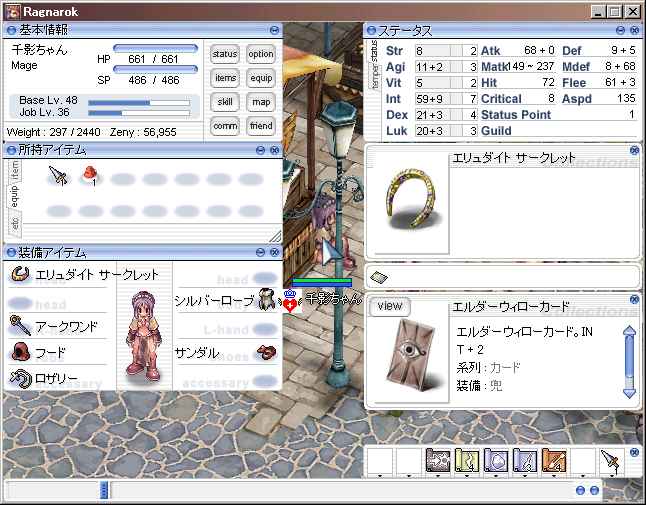Click the HP bar in basic info

[155, 48]
